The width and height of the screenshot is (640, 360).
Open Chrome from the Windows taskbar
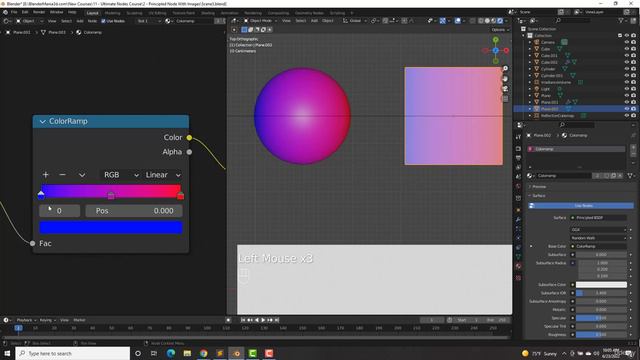pos(203,353)
